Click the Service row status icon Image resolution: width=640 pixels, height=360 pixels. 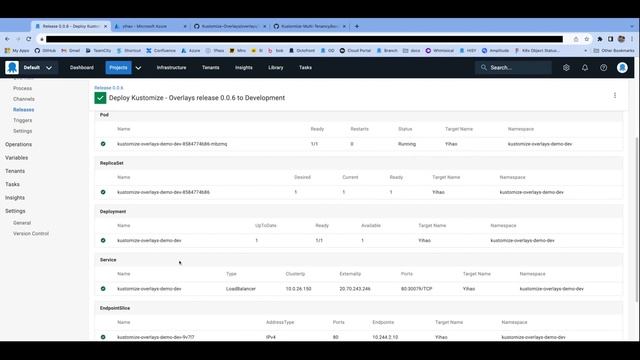click(103, 289)
